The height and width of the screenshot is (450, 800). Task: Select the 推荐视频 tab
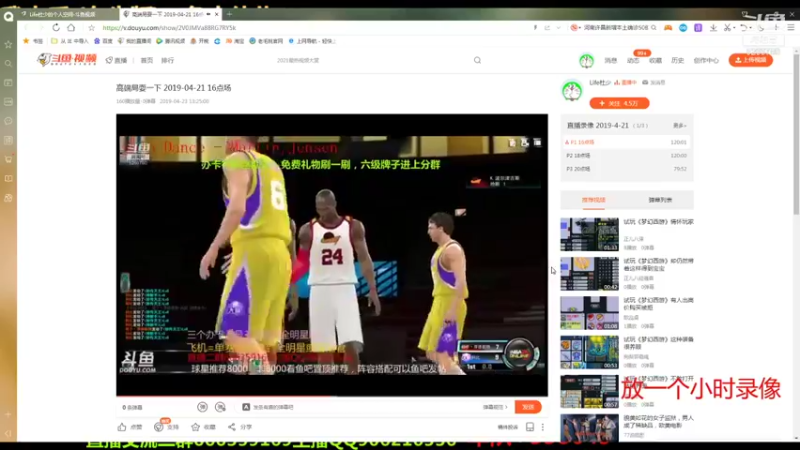pos(593,200)
